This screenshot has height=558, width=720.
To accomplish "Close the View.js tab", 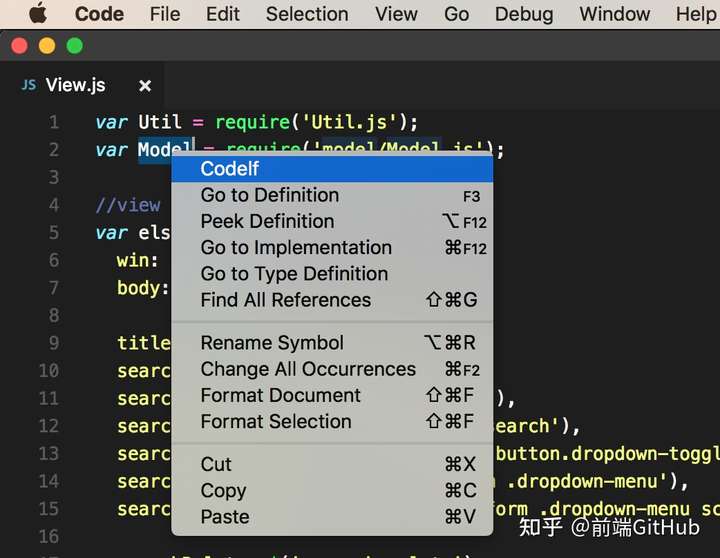I will (145, 86).
